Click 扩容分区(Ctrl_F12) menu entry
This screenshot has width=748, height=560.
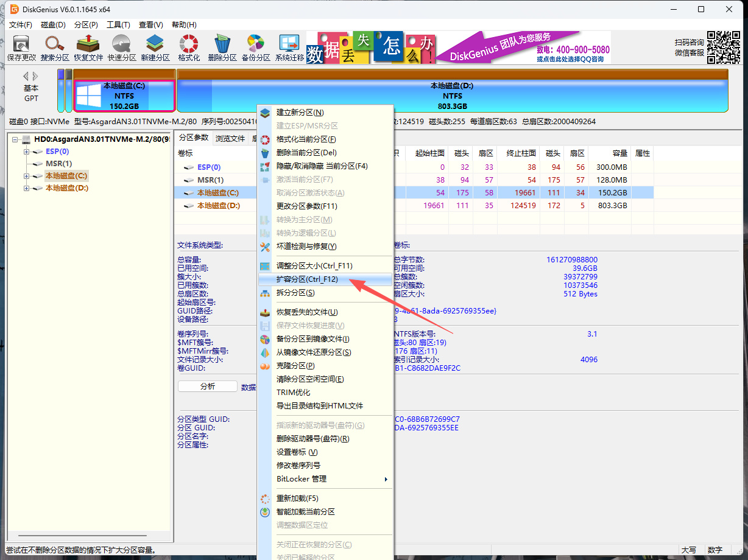pos(325,279)
